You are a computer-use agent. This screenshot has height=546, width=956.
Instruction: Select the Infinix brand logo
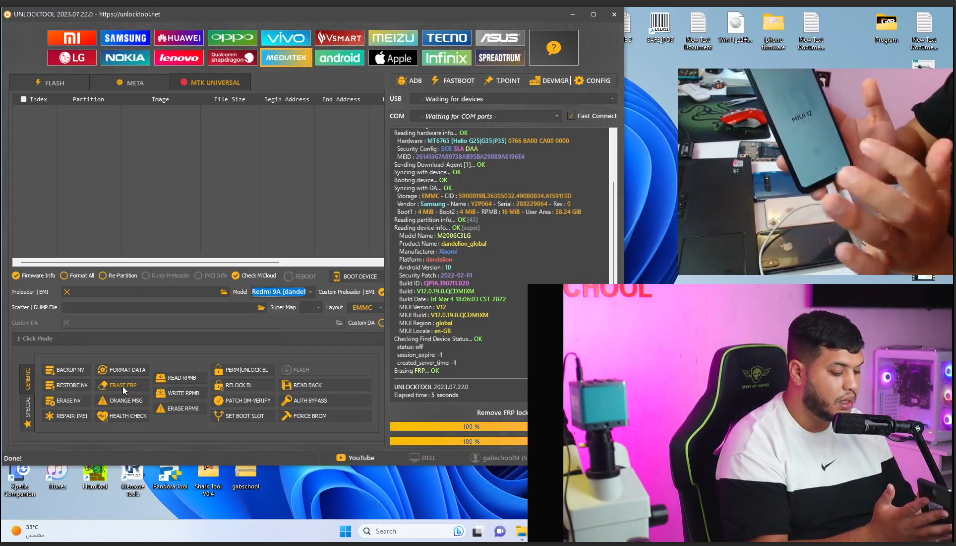pos(446,58)
